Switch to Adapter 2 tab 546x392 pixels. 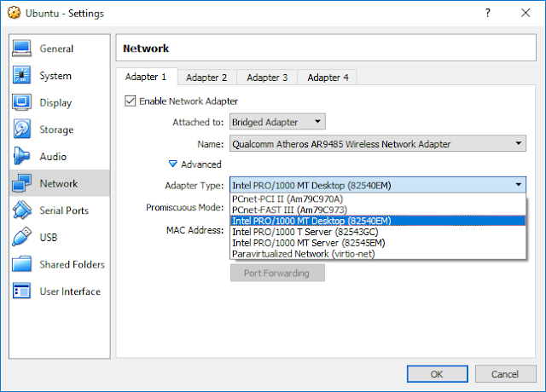(206, 78)
